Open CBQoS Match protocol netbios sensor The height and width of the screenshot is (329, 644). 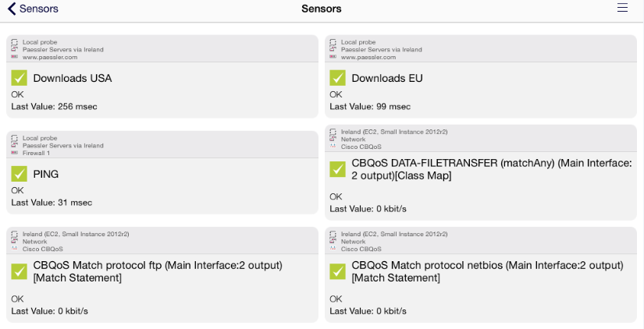488,271
